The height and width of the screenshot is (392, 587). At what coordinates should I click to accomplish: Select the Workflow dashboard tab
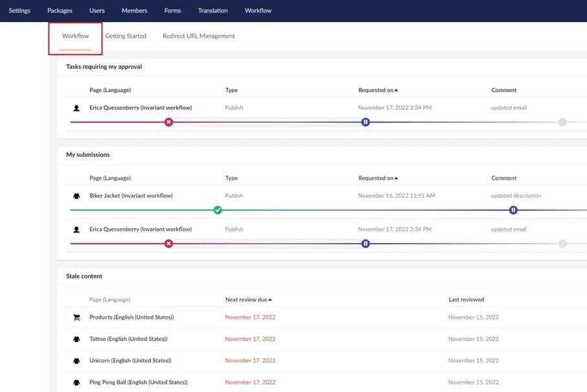pos(75,36)
